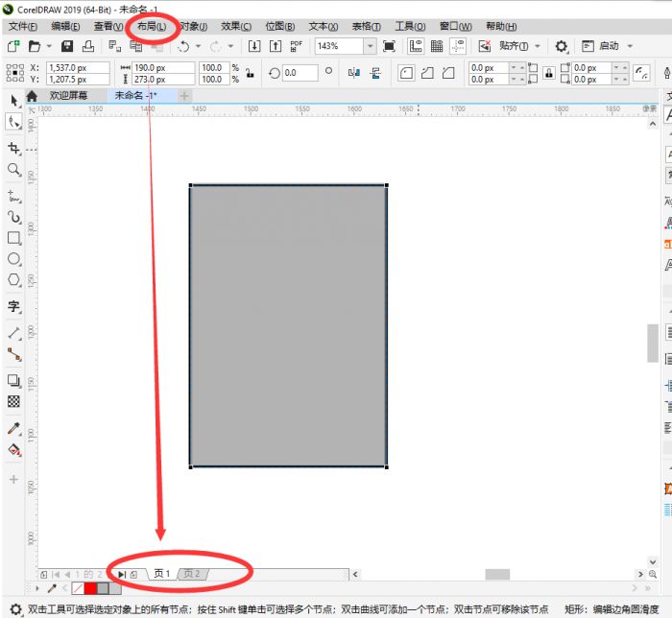Viewport: 672px width, 618px height.
Task: Click the Mirror horizontally icon
Action: [x=354, y=73]
